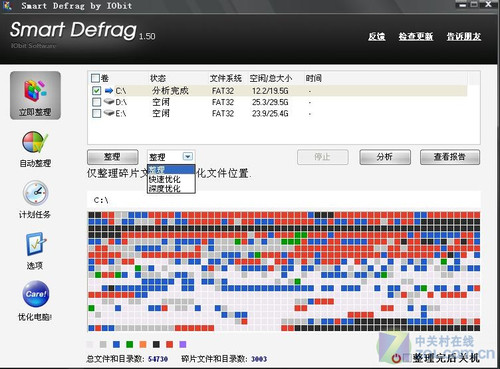This screenshot has width=500, height=369.
Task: Click the 检查更新 link
Action: 416,36
